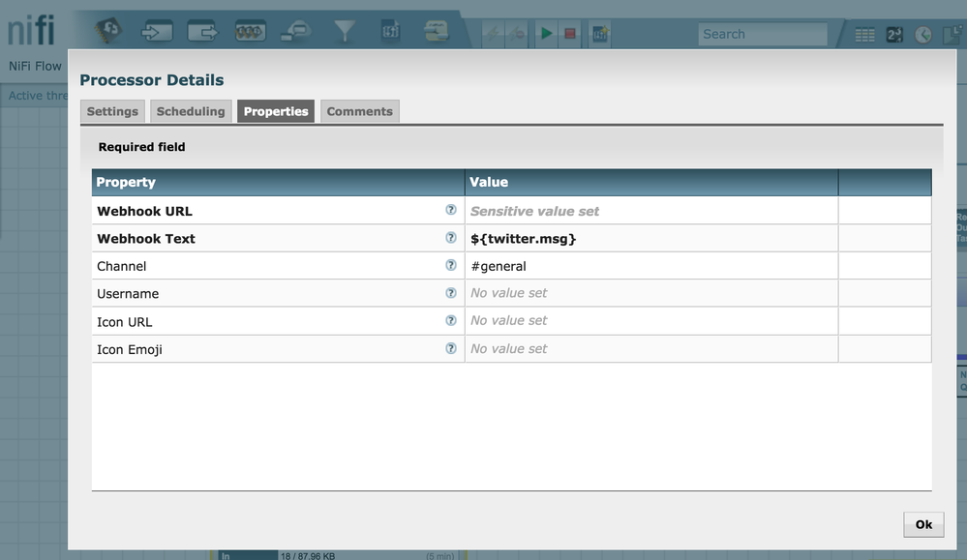The height and width of the screenshot is (560, 967).
Task: Click the red Stop button
Action: tap(570, 33)
